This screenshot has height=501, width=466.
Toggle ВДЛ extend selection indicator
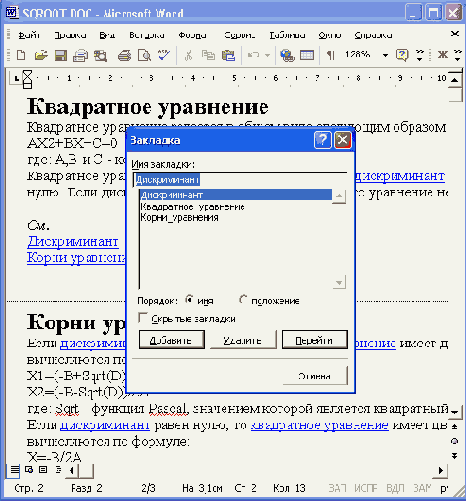(395, 488)
